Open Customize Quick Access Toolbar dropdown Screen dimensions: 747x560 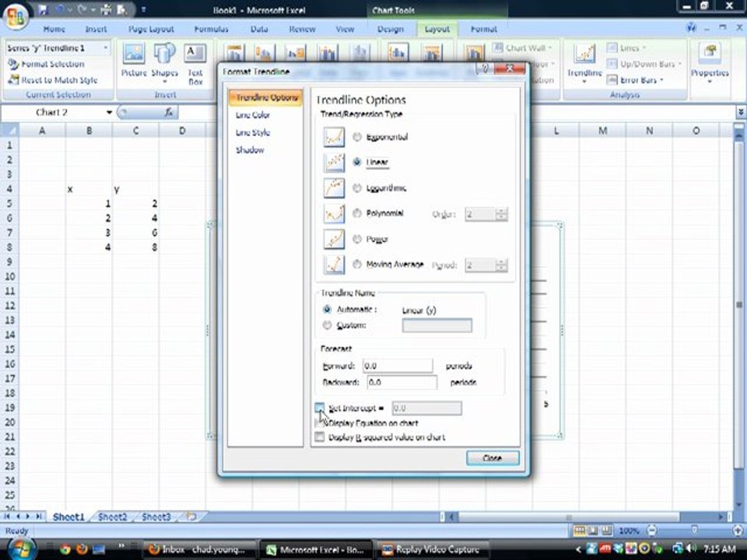[x=143, y=9]
